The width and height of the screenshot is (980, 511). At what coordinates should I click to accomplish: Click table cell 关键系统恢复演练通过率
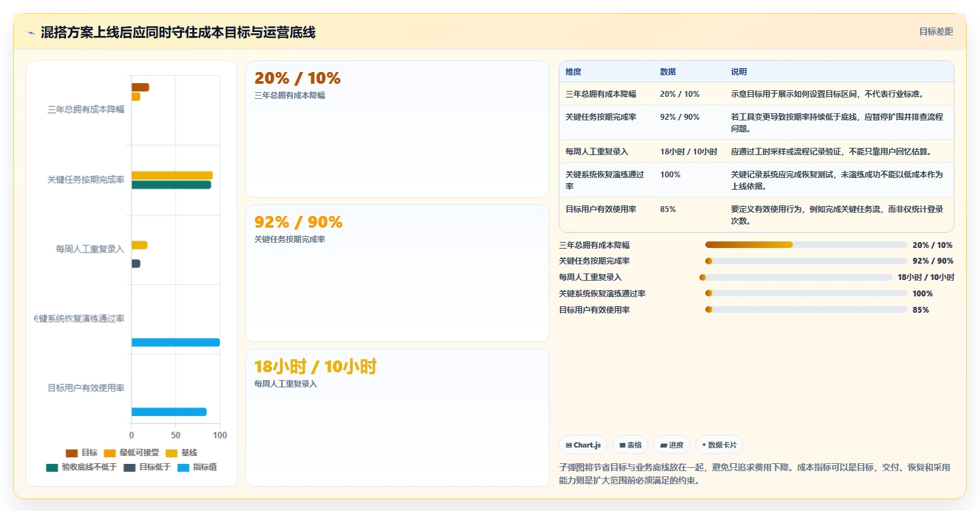(x=605, y=181)
